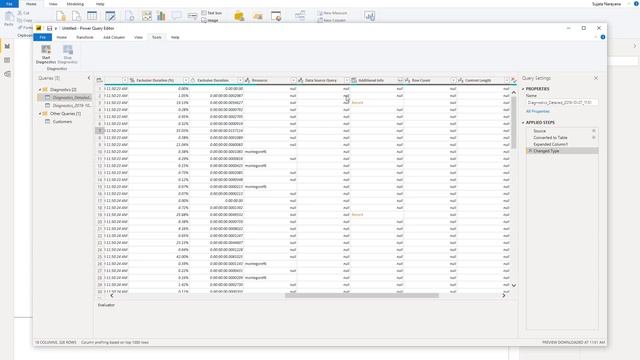The width and height of the screenshot is (640, 360).
Task: Click the type icon of Data Source Query column
Action: point(300,80)
